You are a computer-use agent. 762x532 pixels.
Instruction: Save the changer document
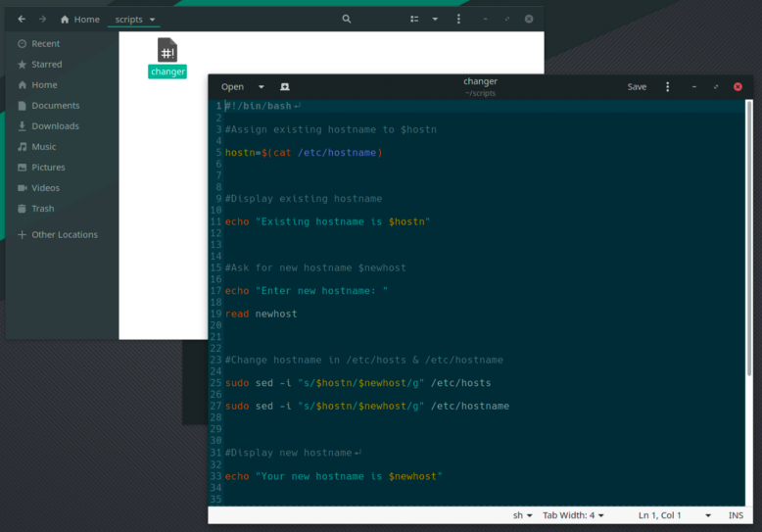click(x=637, y=86)
